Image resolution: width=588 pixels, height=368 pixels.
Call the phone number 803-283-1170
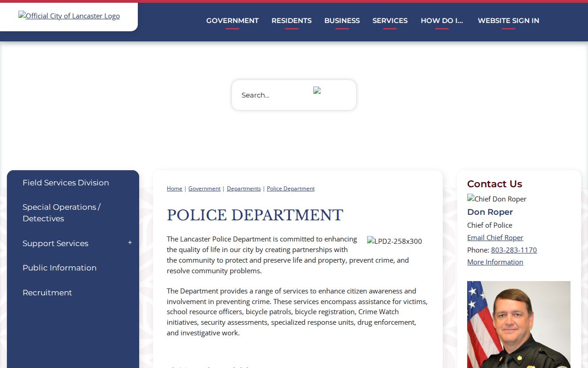pos(514,250)
